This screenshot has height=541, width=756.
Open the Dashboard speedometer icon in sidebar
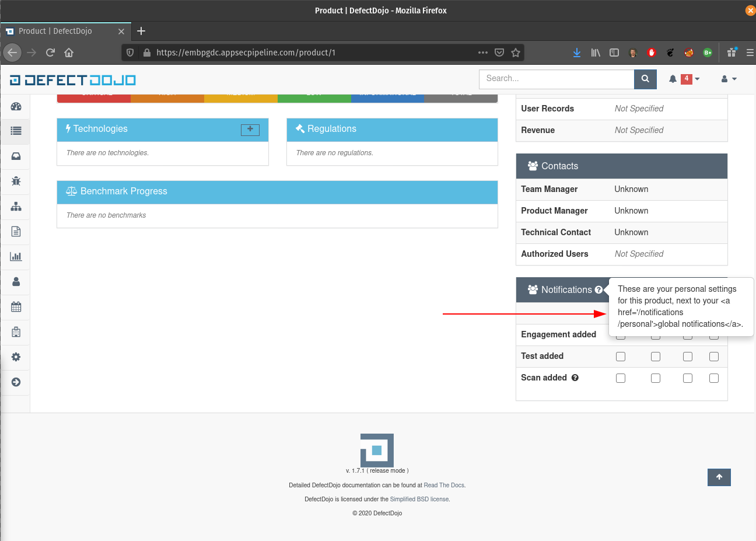(15, 106)
